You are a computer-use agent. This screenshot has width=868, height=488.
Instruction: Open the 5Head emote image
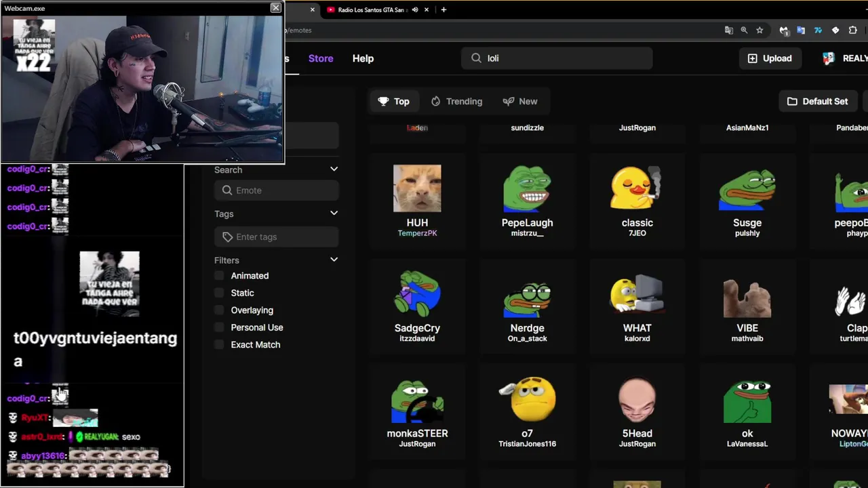[637, 399]
